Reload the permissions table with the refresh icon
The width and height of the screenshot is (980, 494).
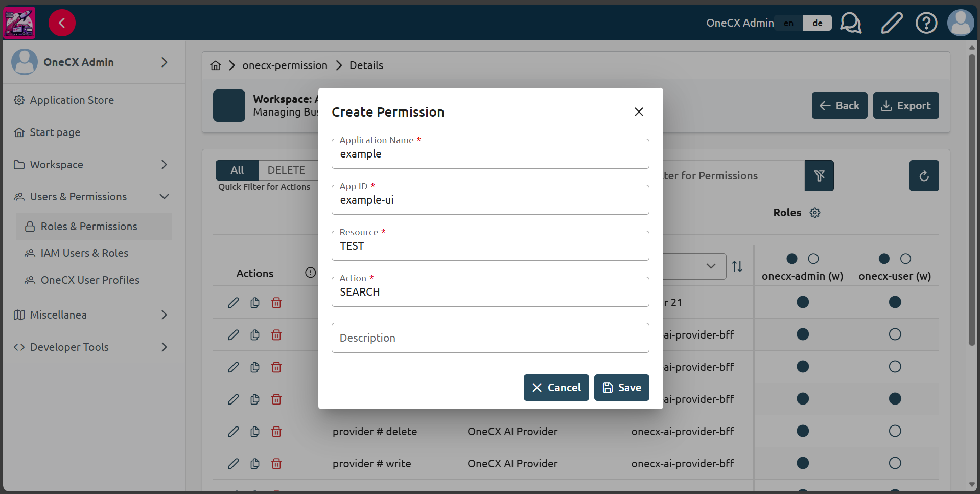(x=924, y=175)
